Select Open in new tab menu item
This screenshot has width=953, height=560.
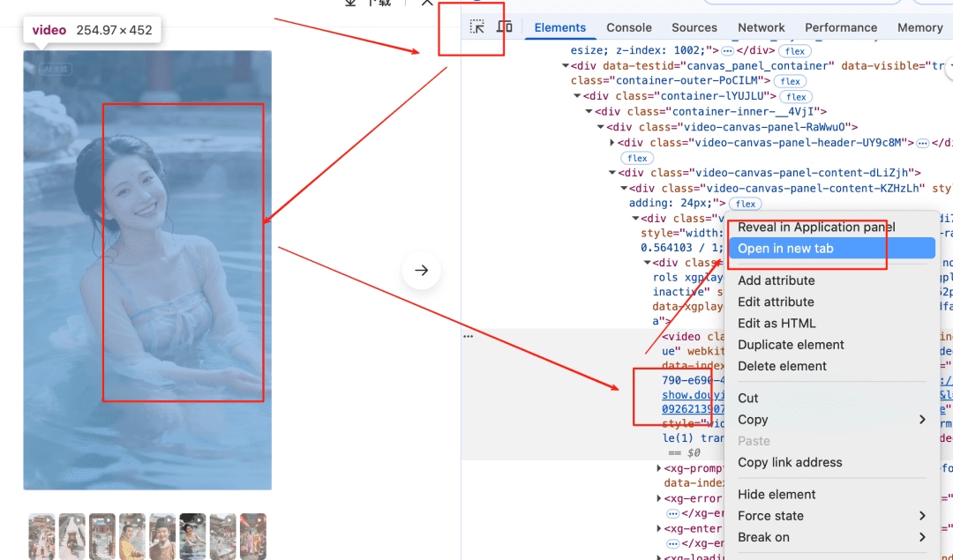785,249
